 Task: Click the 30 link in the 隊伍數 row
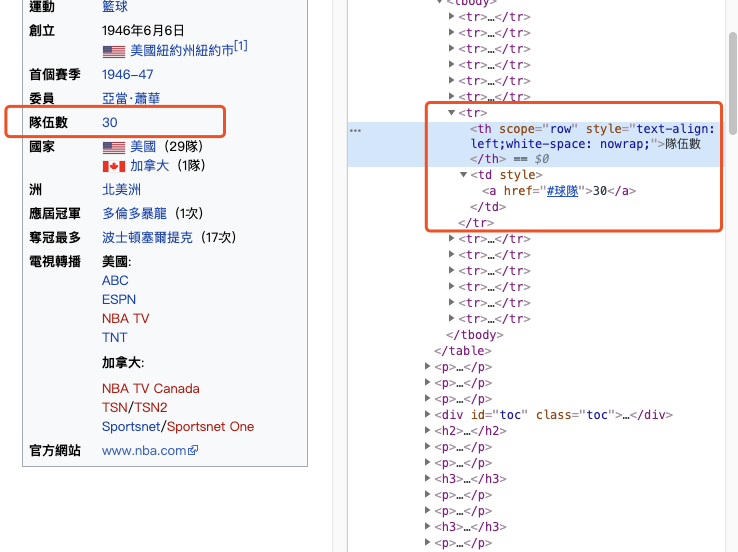pyautogui.click(x=110, y=122)
